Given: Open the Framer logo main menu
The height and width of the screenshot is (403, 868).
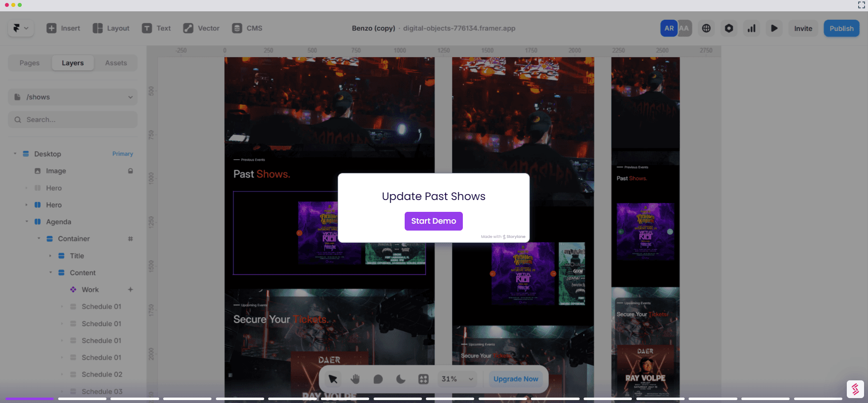Looking at the screenshot, I should 21,28.
